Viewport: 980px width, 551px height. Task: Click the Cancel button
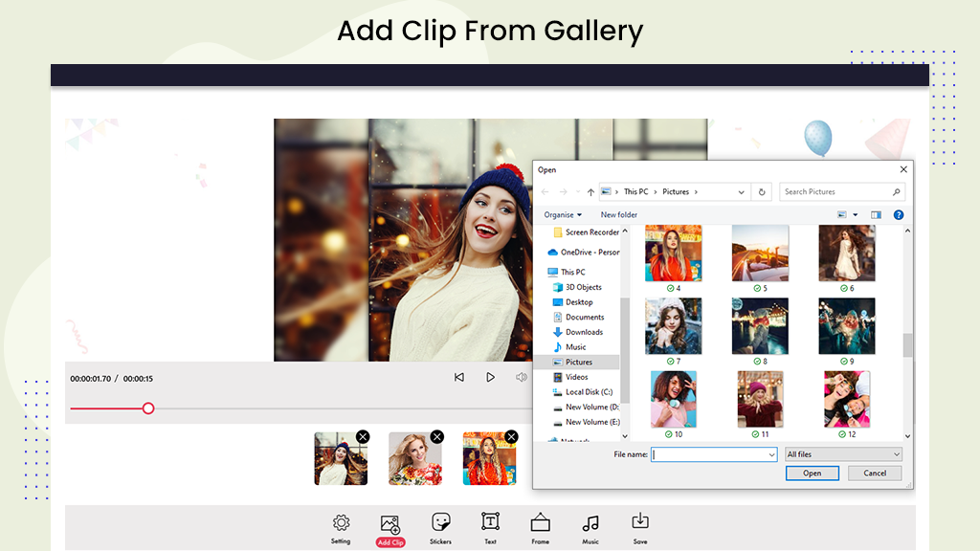point(875,474)
